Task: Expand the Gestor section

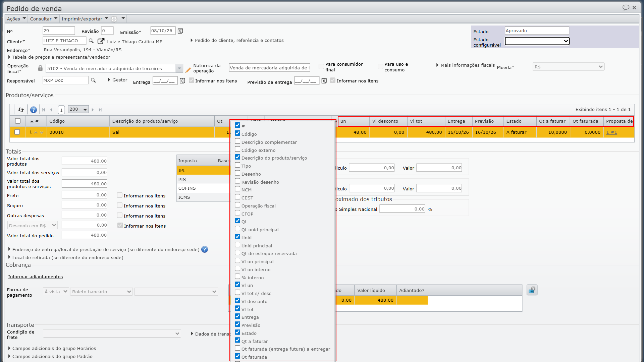Action: coord(117,80)
